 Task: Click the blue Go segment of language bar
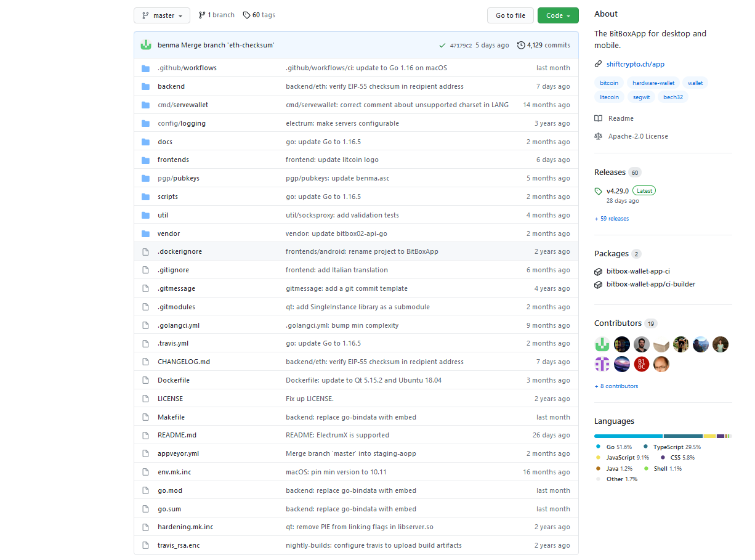click(629, 436)
